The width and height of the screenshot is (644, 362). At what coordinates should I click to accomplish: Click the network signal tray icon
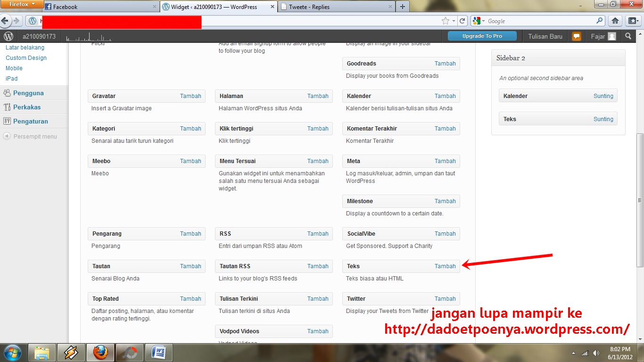[585, 353]
